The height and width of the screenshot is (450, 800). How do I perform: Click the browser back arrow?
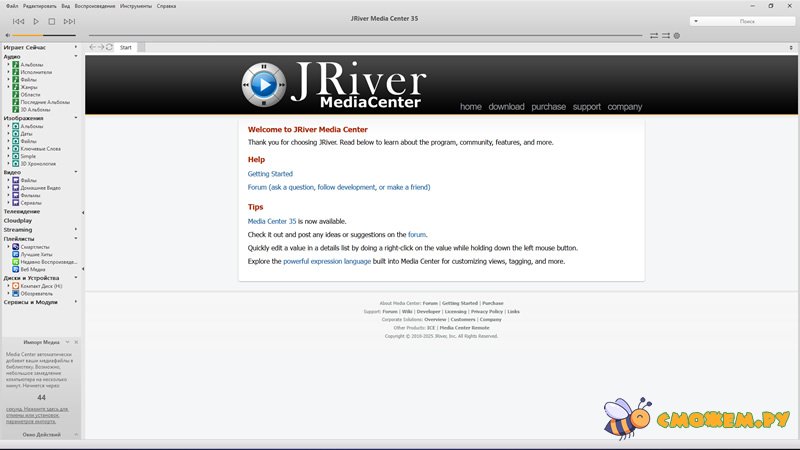[x=93, y=47]
